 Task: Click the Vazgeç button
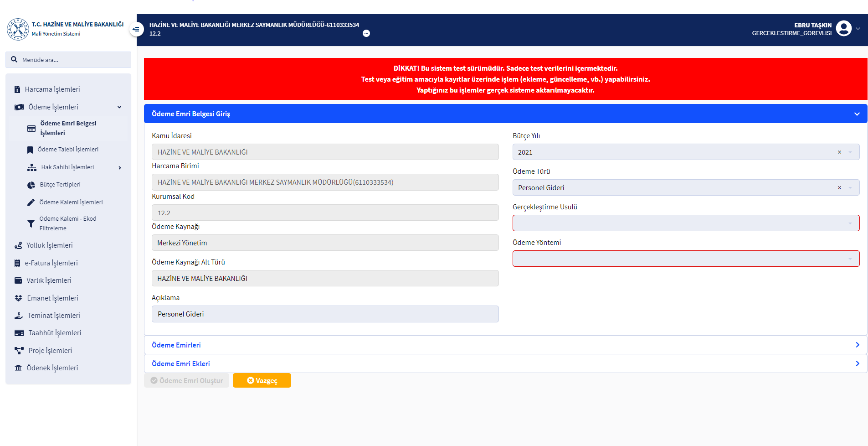(262, 381)
